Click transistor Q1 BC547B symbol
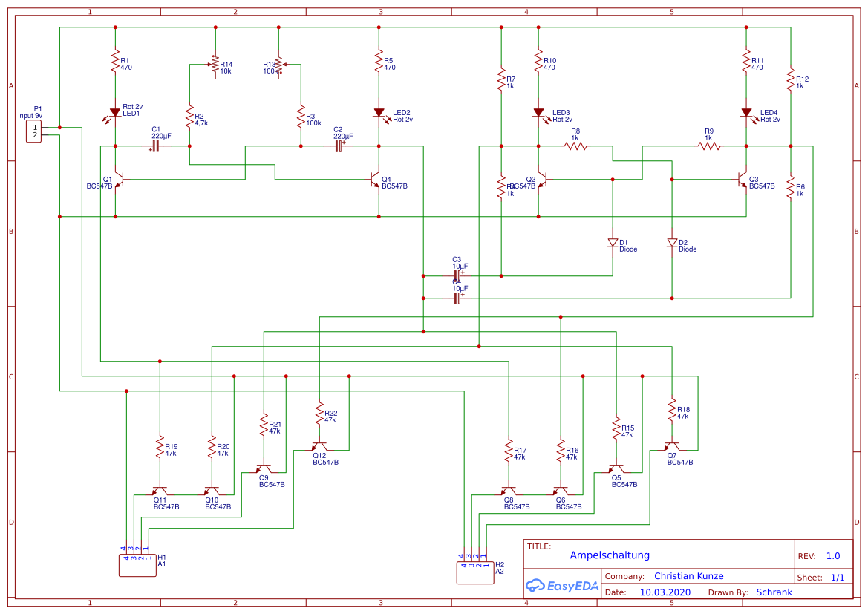Screen dimensions: 868x614 coord(119,180)
